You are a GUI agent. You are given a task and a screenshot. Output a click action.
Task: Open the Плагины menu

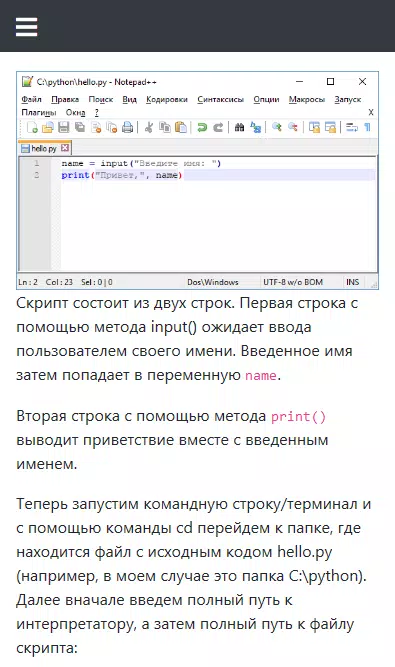point(39,113)
